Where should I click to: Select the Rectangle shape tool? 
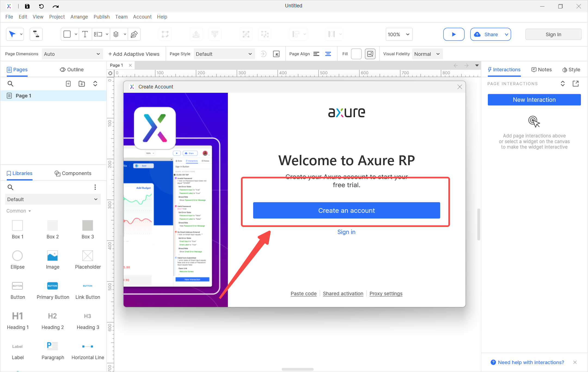(x=67, y=34)
